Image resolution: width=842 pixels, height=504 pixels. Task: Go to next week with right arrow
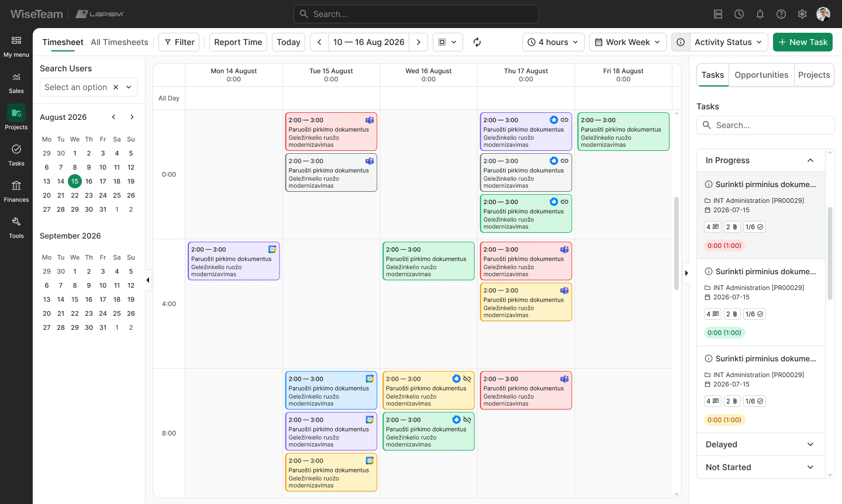tap(419, 42)
